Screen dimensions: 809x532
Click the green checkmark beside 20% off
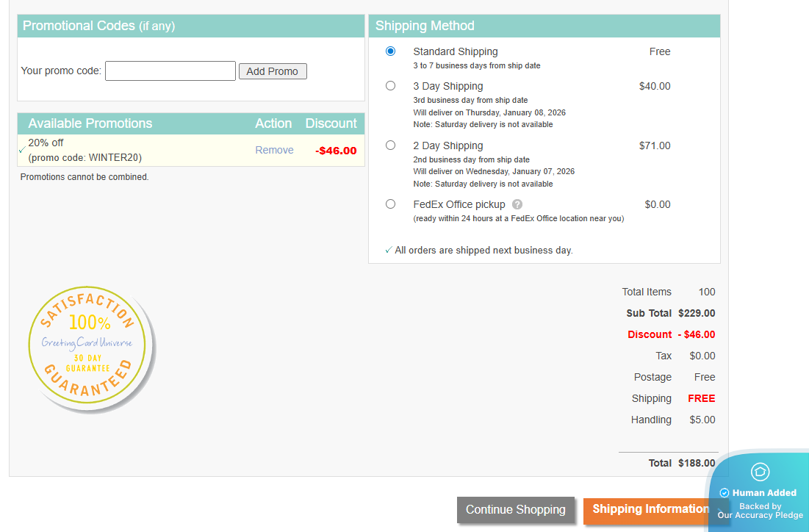click(22, 150)
